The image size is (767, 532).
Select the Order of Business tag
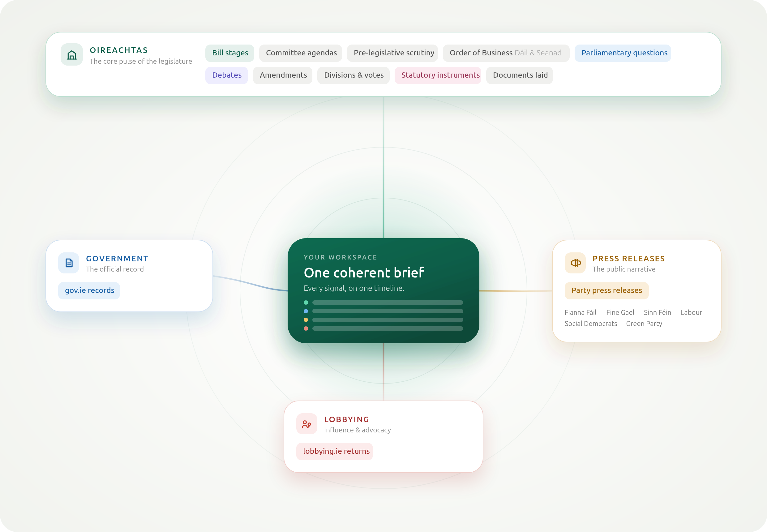[506, 53]
